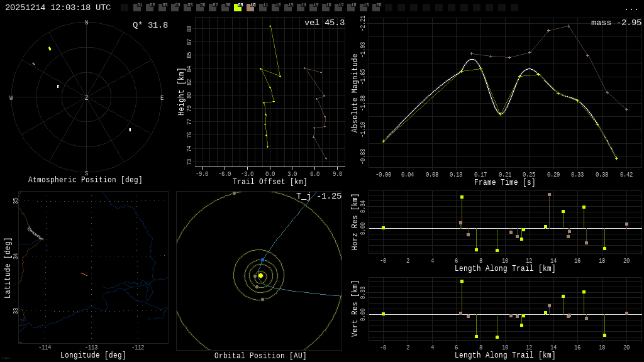Image resolution: width=644 pixels, height=362 pixels.
Task: Select station box 06 in the top strip
Action: point(200,8)
